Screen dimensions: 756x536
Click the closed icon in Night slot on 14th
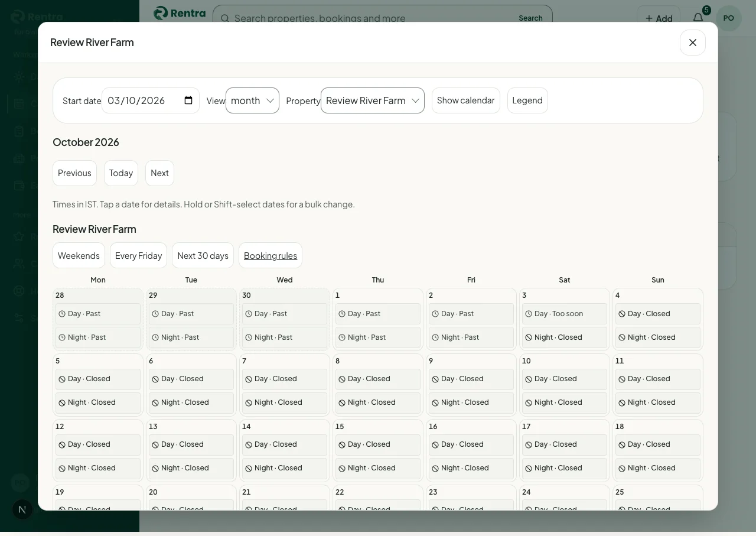coord(249,468)
